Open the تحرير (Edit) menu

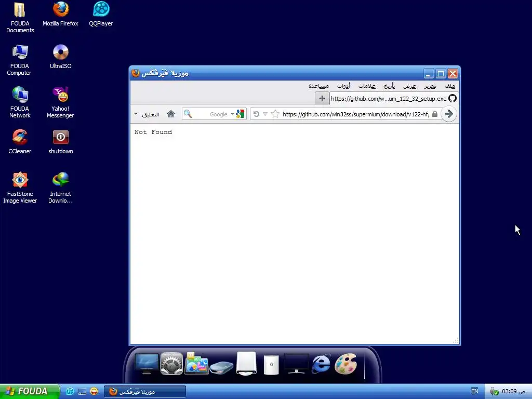point(430,86)
